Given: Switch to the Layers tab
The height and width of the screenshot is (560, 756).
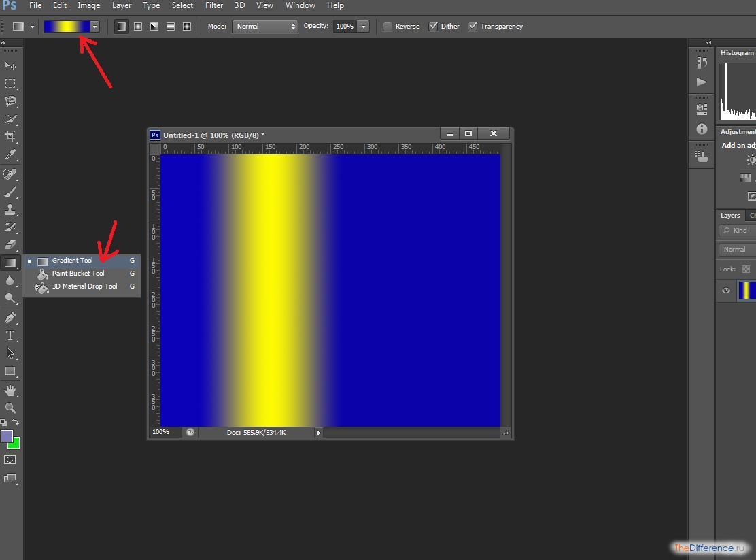Looking at the screenshot, I should tap(730, 215).
